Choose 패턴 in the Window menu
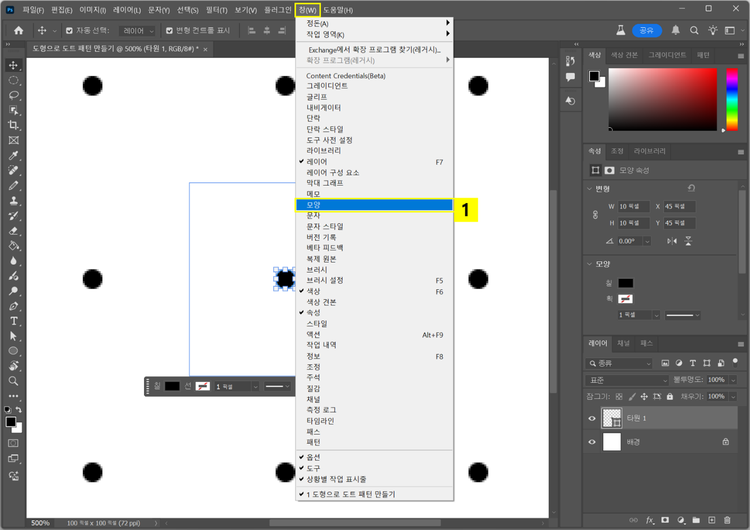 point(374,442)
